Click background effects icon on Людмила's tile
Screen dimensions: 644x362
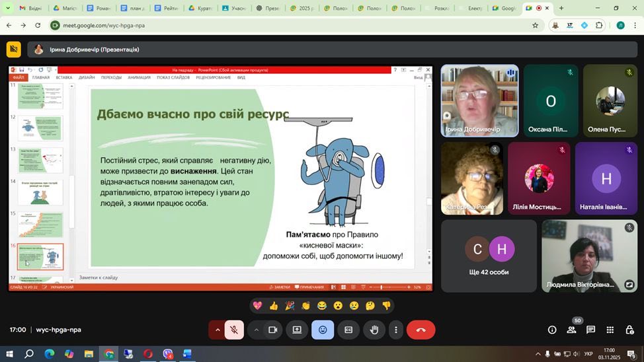(629, 284)
